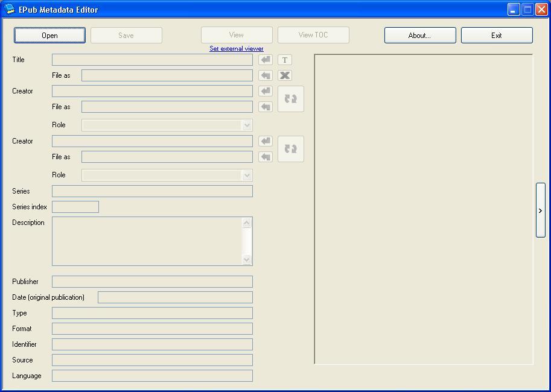Click the Description scrollbar down arrow

tap(246, 261)
